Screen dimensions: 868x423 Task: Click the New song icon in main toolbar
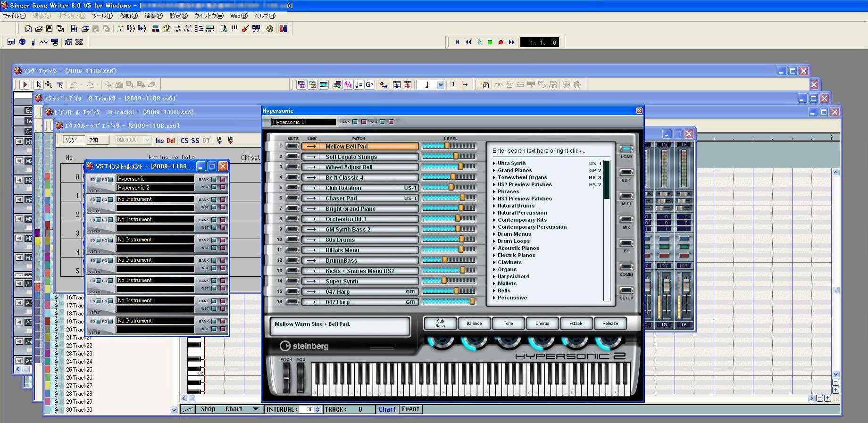pos(28,29)
